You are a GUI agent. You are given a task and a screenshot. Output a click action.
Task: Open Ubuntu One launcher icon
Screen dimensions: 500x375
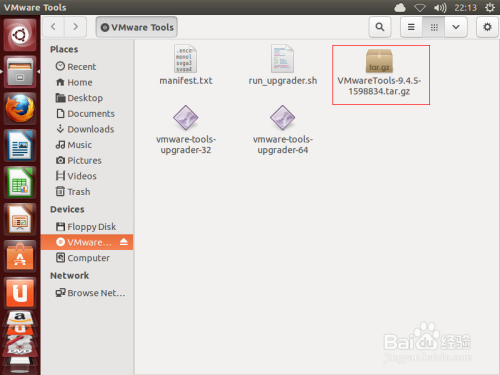[x=20, y=293]
